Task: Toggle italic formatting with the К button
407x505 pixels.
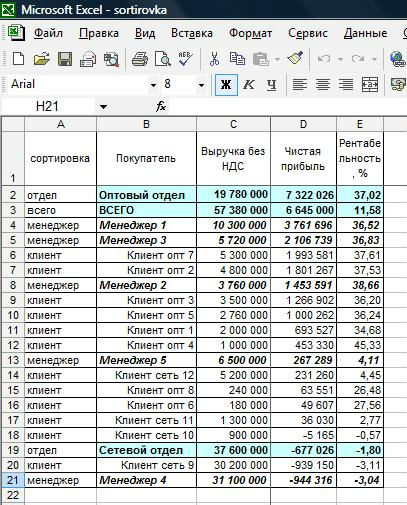Action: (x=249, y=85)
